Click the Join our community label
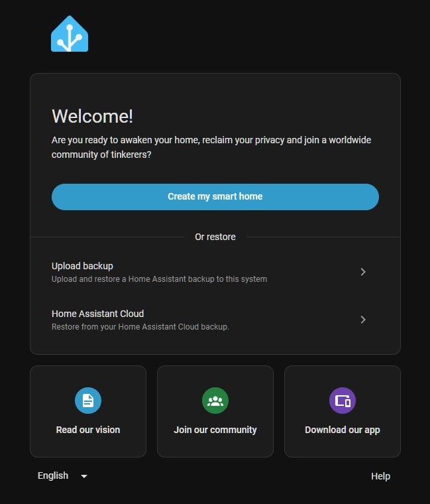Image resolution: width=430 pixels, height=504 pixels. tap(215, 430)
